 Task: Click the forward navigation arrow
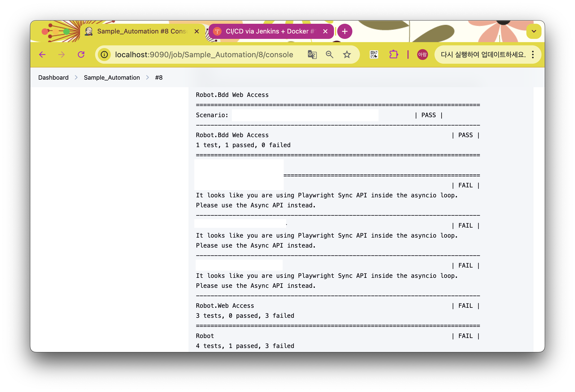click(62, 55)
